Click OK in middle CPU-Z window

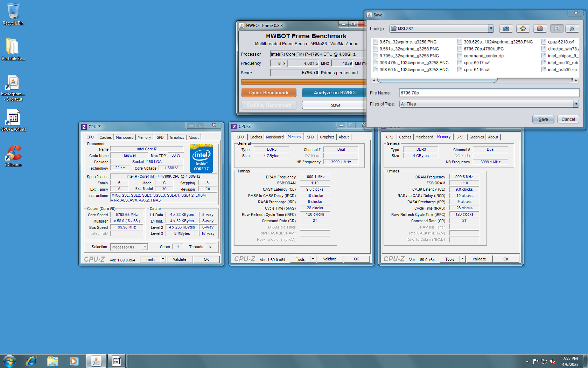(x=356, y=259)
